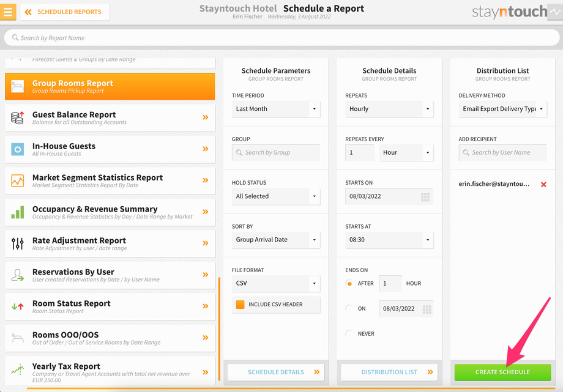The image size is (563, 392).
Task: Click the Room Status arrows icon
Action: pos(17,306)
